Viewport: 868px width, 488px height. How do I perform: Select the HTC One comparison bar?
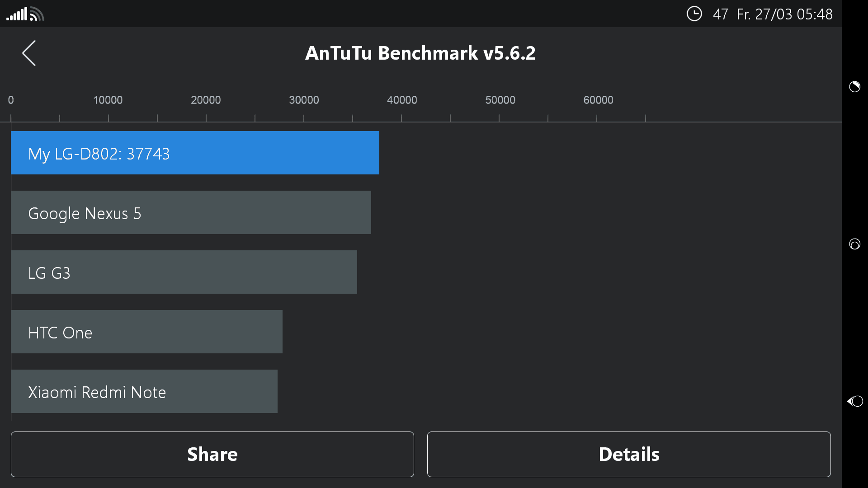tap(146, 332)
